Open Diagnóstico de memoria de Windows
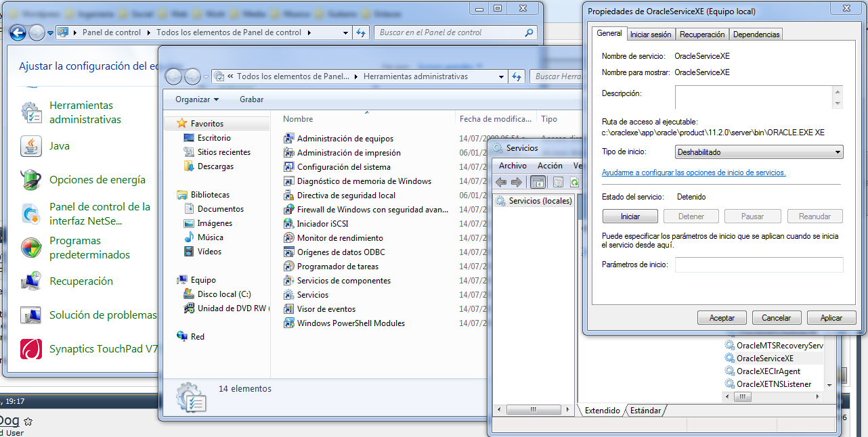Screen dimensions: 868x437 (364, 181)
